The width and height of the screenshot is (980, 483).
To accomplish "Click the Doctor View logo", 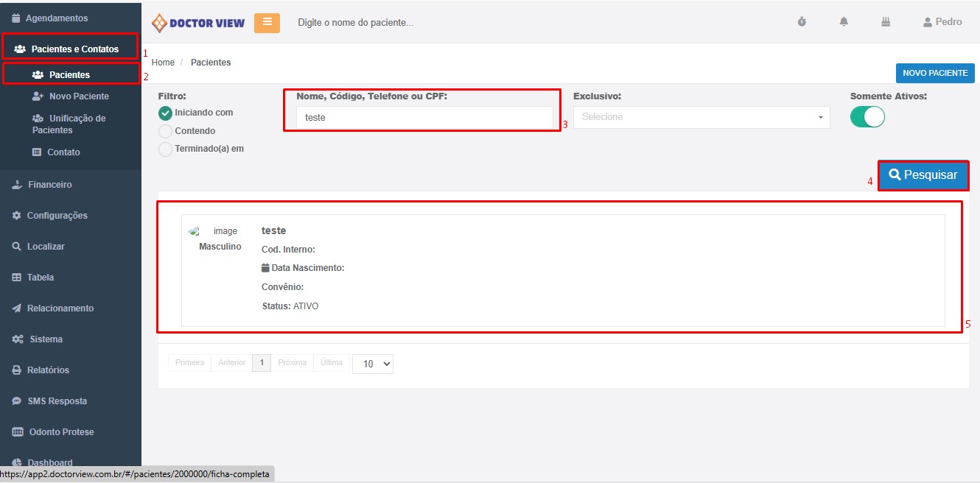I will pyautogui.click(x=198, y=23).
